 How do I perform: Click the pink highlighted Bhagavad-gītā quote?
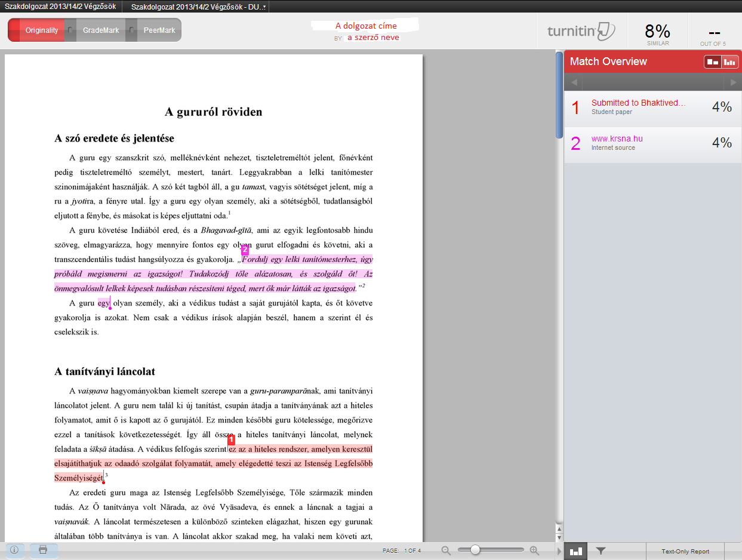coord(214,274)
